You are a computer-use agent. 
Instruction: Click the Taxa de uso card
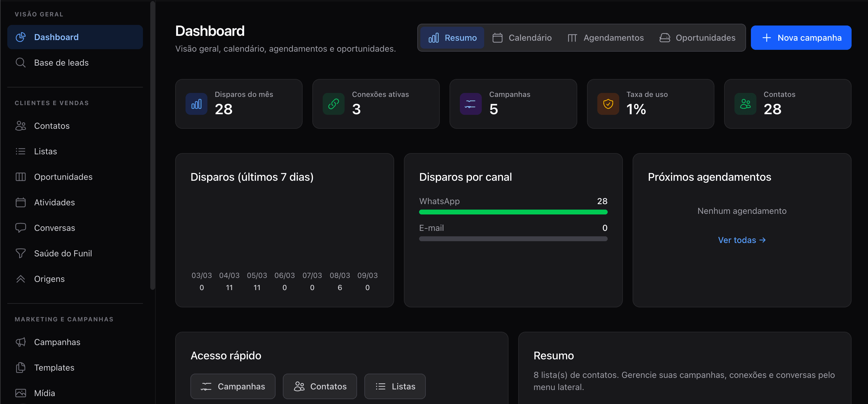coord(650,104)
